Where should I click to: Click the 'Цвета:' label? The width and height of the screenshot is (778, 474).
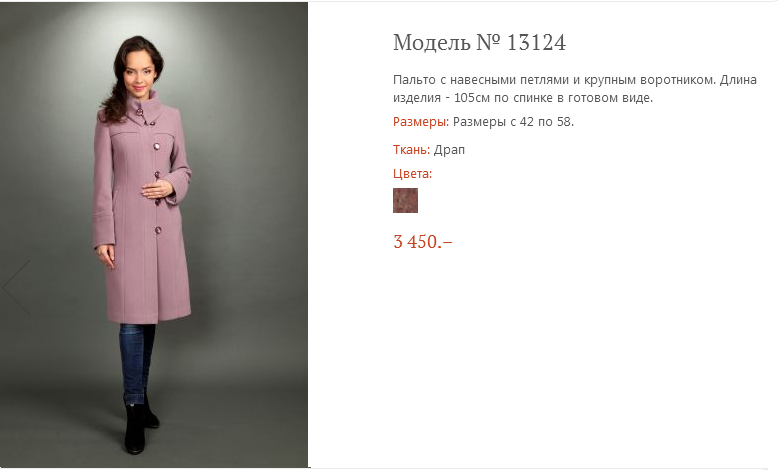(x=412, y=174)
